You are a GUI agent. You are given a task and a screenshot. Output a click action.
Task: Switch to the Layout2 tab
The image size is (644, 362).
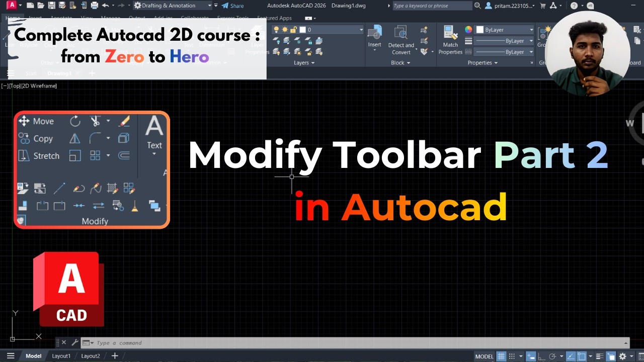(91, 356)
